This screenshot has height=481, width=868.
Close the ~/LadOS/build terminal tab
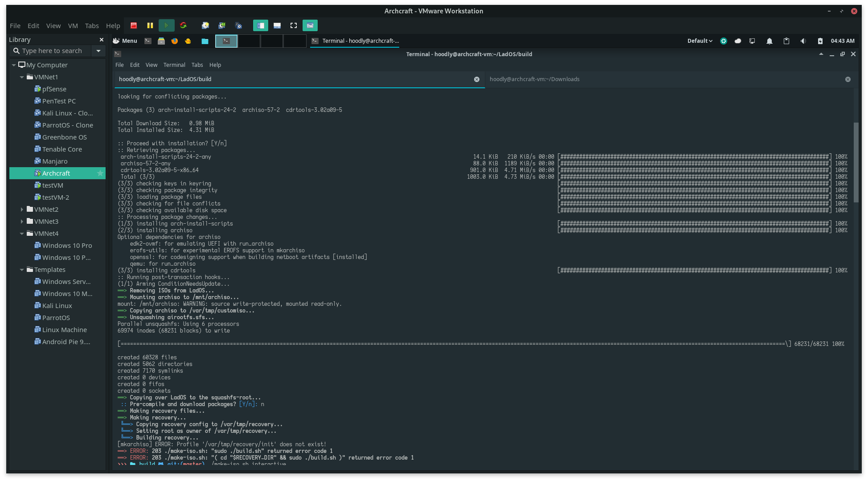pos(477,79)
